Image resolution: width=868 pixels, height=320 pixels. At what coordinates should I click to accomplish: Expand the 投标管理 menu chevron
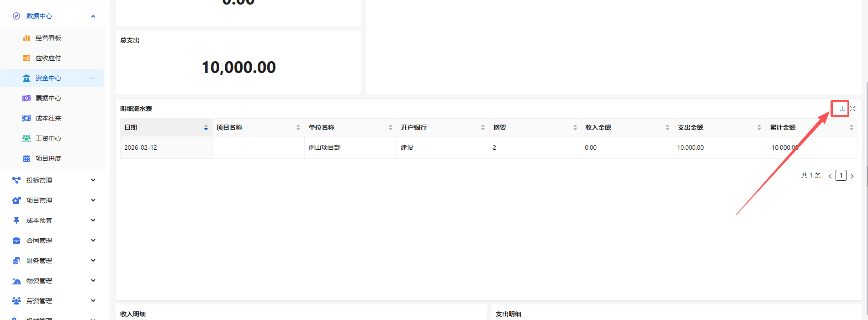pyautogui.click(x=93, y=180)
